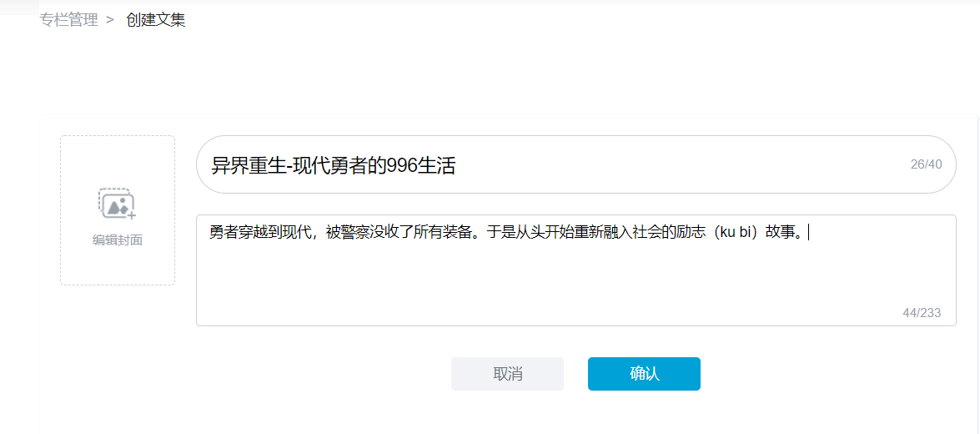
Task: Click the plus sign on the cover icon
Action: pyautogui.click(x=132, y=215)
